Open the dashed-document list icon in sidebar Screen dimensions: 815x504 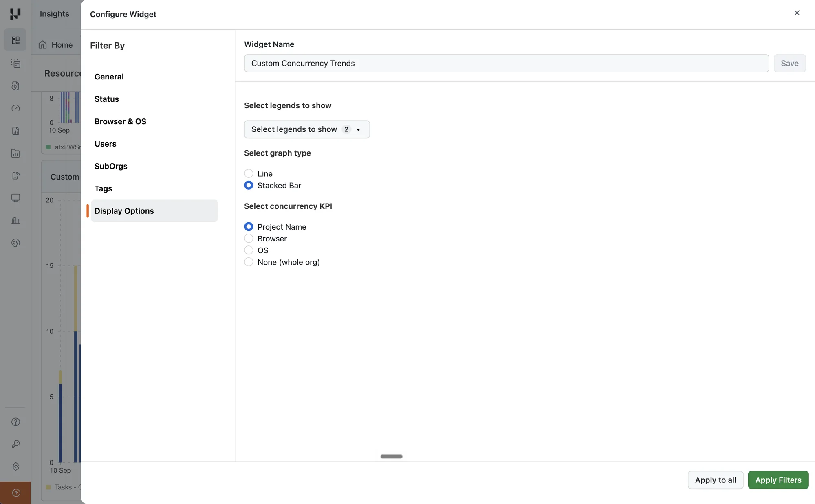pos(15,63)
